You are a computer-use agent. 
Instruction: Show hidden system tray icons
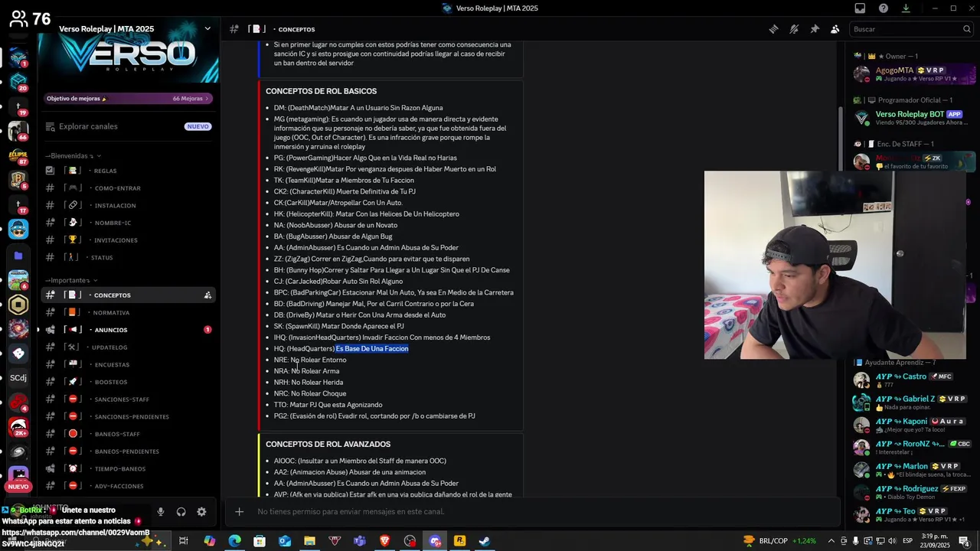click(x=831, y=541)
